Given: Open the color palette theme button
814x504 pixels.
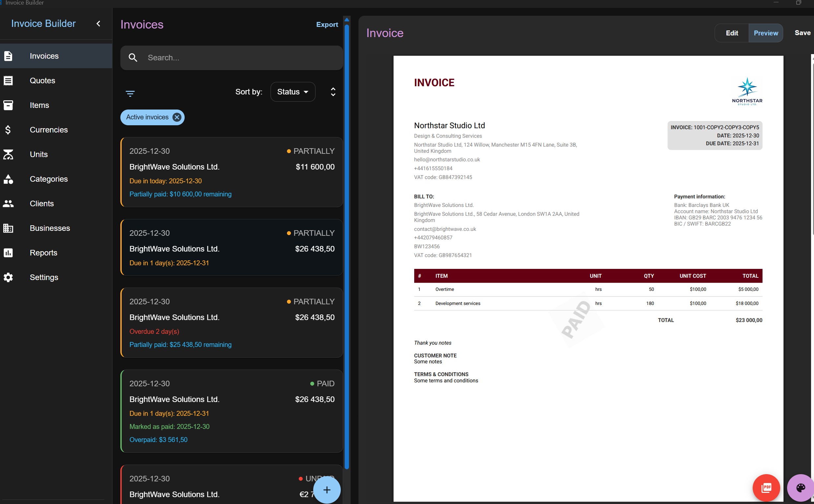Looking at the screenshot, I should coord(800,488).
